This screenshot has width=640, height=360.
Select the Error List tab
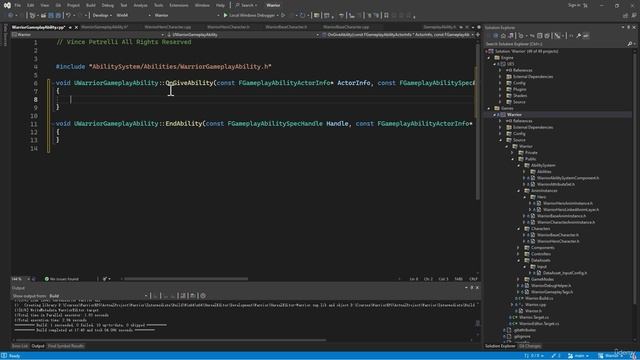click(x=20, y=346)
